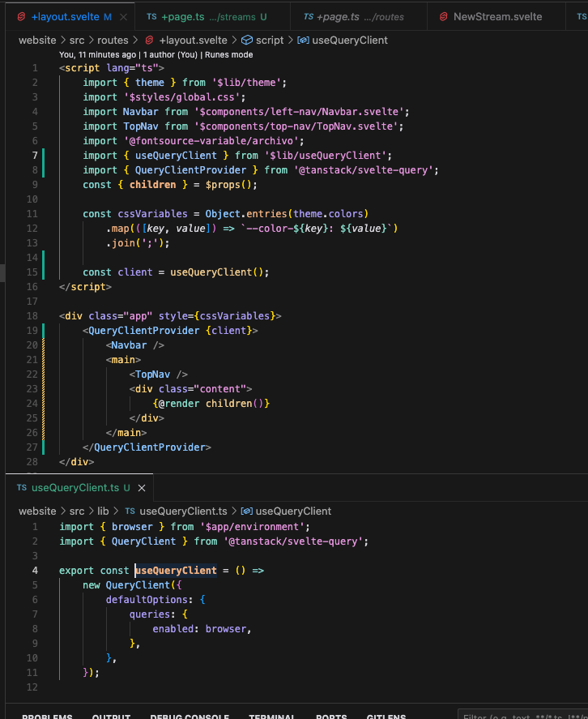Click the TS icon in the lower breadcrumb
This screenshot has width=588, height=719.
pyautogui.click(x=130, y=511)
